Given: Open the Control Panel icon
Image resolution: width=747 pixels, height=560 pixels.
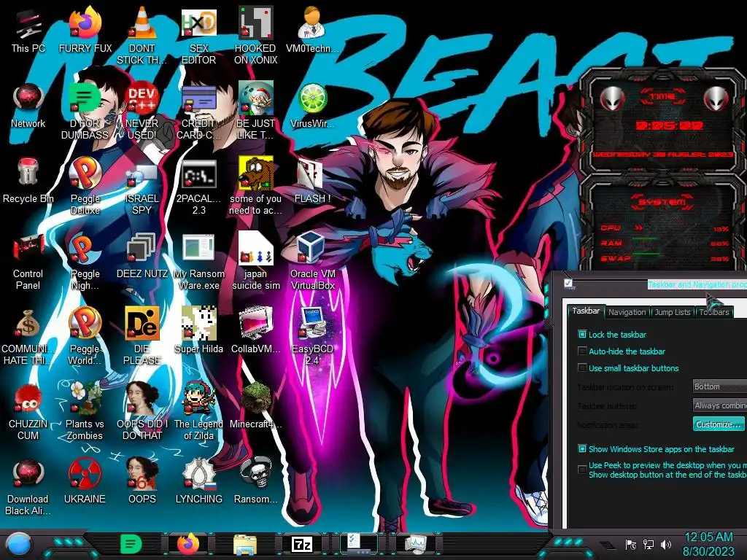Looking at the screenshot, I should click(x=28, y=261).
